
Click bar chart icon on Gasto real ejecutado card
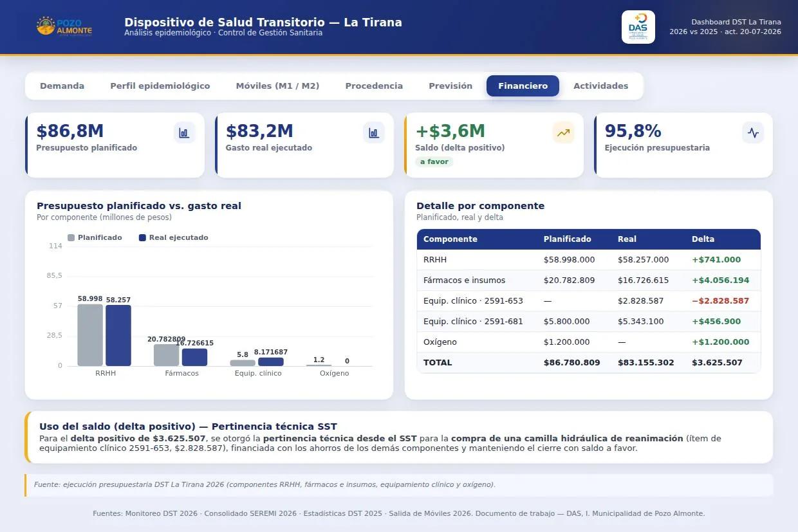[373, 133]
